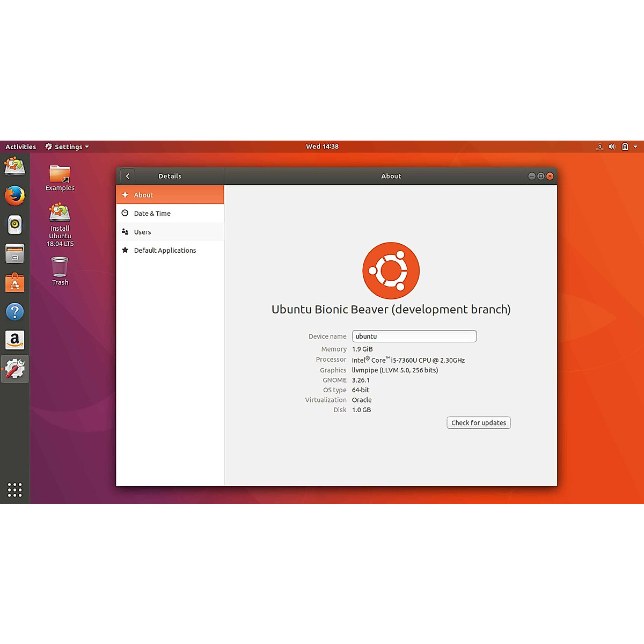The height and width of the screenshot is (644, 644).
Task: Expand the system menu arrow in top bar
Action: pos(635,147)
